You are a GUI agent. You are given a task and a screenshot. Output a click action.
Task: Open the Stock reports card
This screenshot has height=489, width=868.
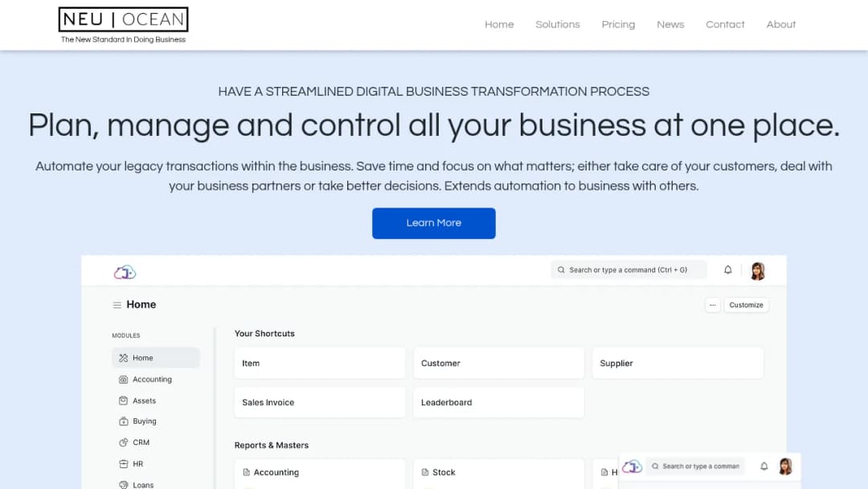click(498, 474)
